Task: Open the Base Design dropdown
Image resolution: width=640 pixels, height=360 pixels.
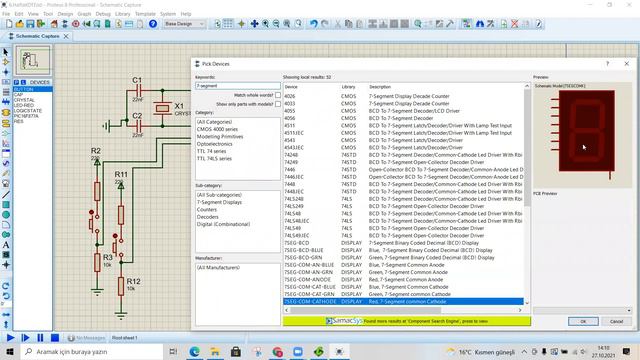Action: pyautogui.click(x=184, y=24)
